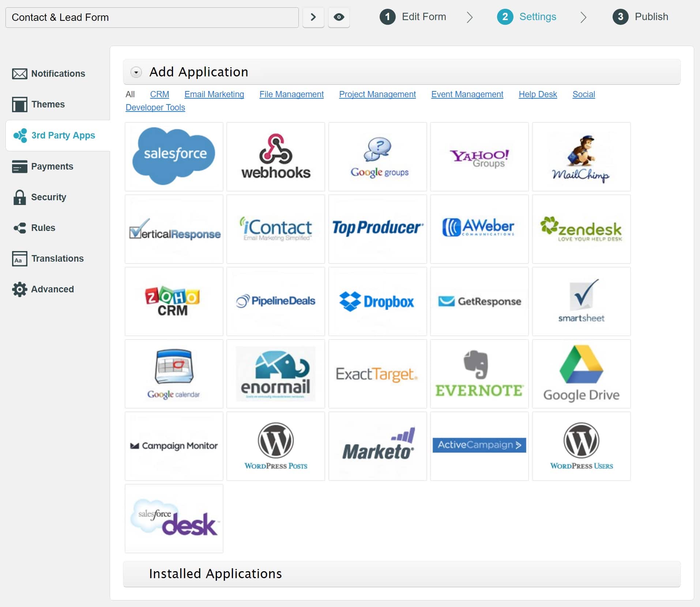
Task: Select the WordPress Users integration
Action: coord(581,446)
